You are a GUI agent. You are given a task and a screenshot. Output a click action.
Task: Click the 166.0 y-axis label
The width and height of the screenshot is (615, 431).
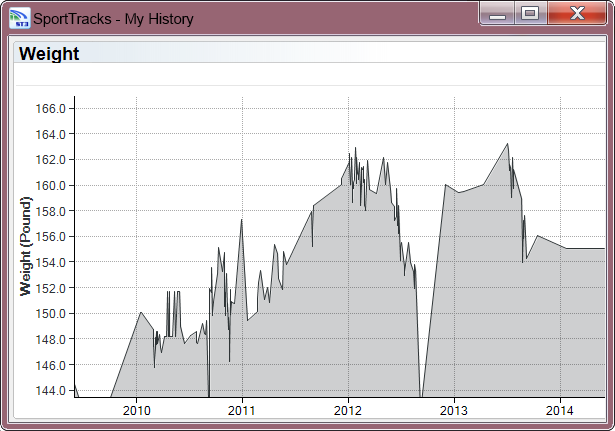(51, 109)
